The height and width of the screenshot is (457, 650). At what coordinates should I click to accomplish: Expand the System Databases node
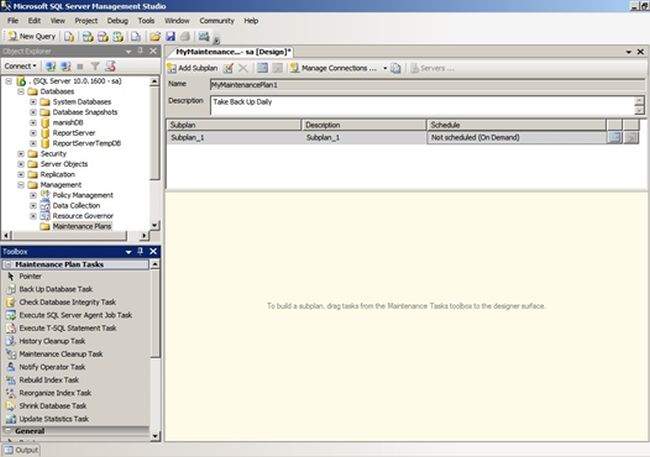[33, 102]
